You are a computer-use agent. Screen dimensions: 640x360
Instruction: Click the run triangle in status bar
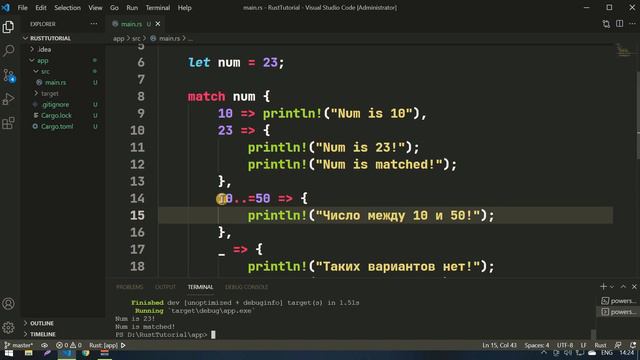coord(123,345)
